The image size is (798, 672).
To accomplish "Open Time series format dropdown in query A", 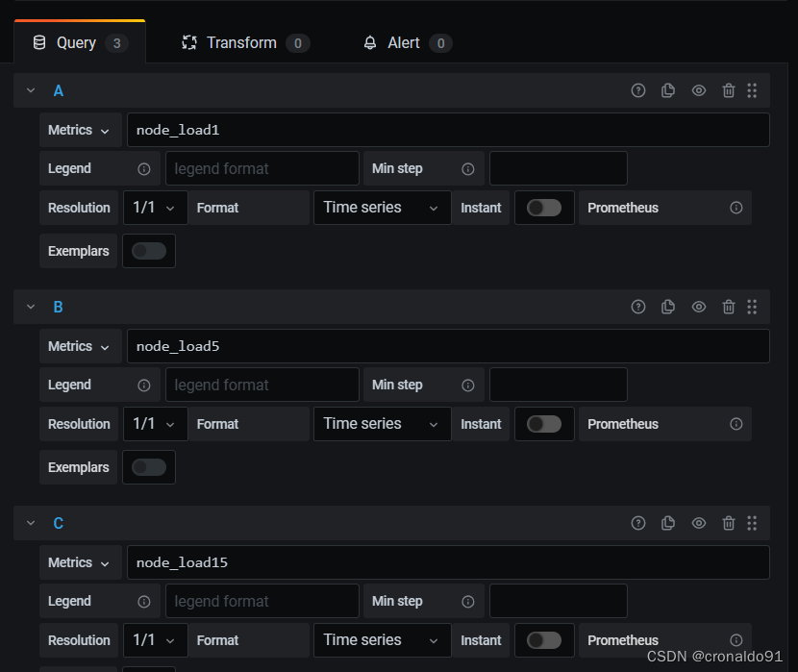I will pyautogui.click(x=383, y=208).
